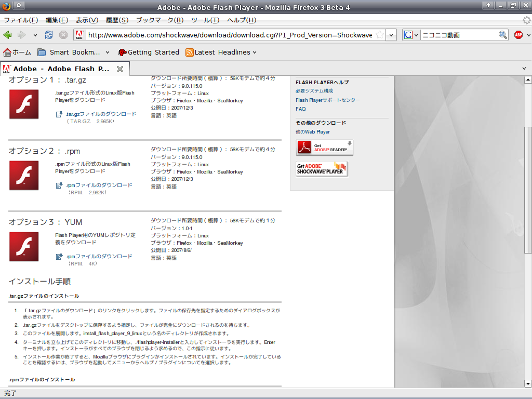The width and height of the screenshot is (532, 399).
Task: Click the page's vertical scrollbar thumb
Action: [x=528, y=190]
